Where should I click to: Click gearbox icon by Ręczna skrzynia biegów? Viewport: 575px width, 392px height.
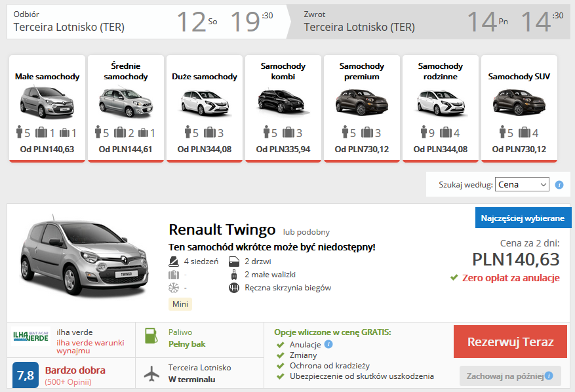[234, 288]
